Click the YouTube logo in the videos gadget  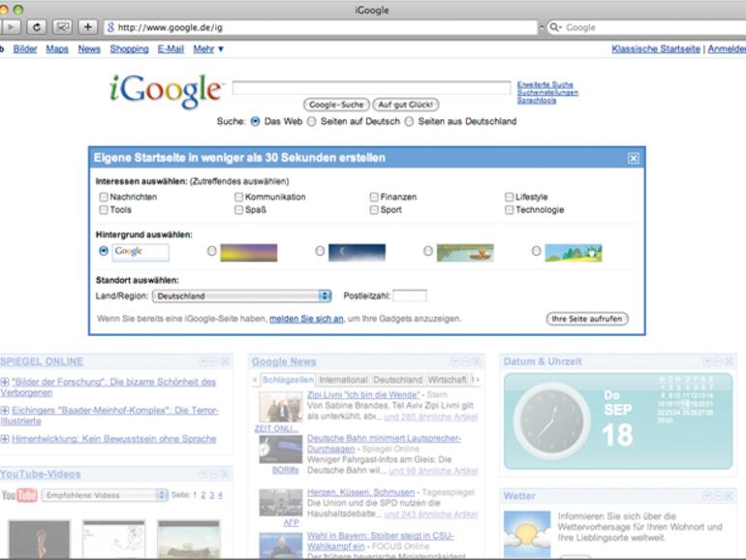click(x=19, y=495)
